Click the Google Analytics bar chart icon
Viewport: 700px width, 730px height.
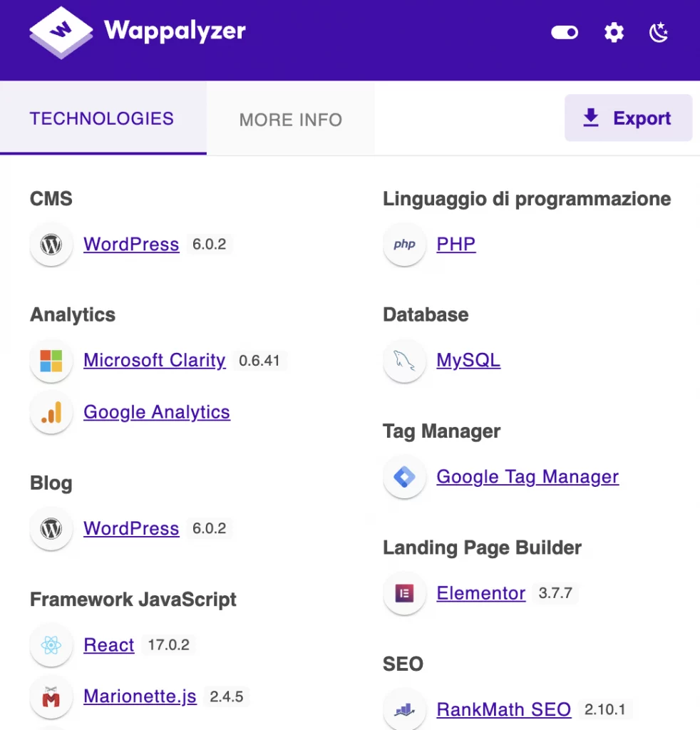(x=51, y=413)
